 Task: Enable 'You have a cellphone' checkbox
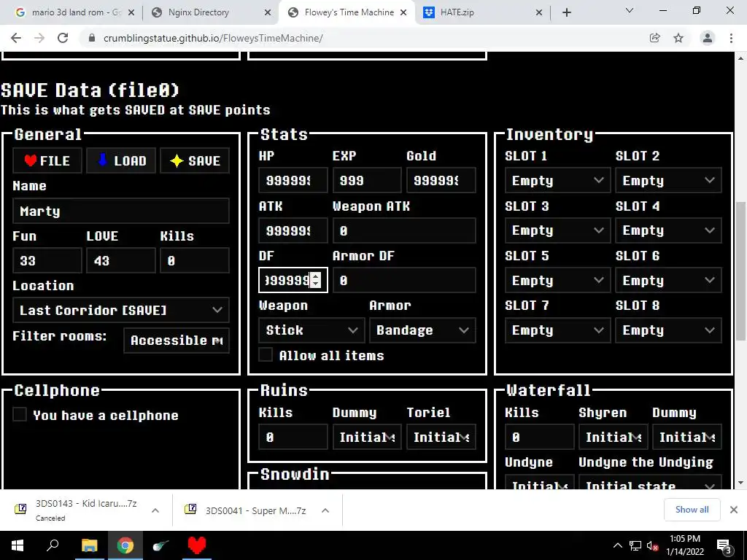click(20, 414)
